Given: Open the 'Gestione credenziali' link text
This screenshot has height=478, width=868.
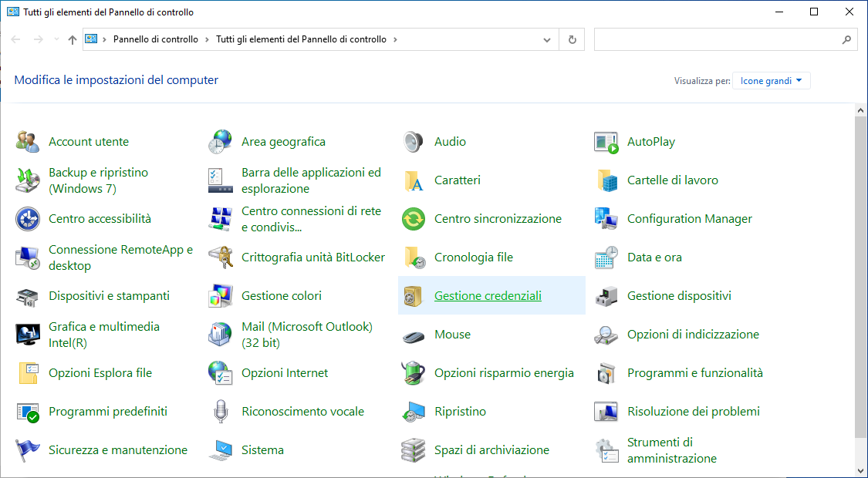Looking at the screenshot, I should coord(488,296).
